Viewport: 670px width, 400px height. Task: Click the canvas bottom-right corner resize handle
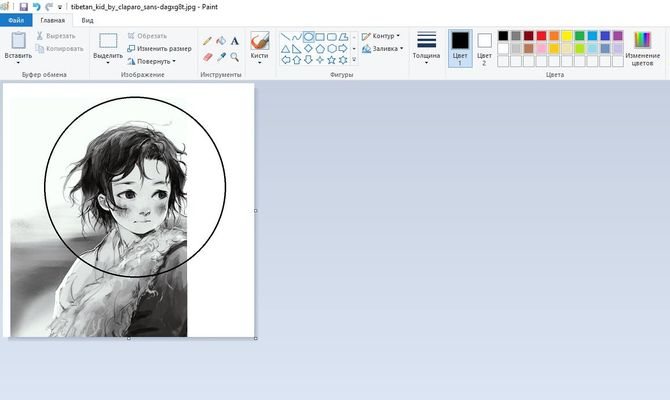click(256, 338)
